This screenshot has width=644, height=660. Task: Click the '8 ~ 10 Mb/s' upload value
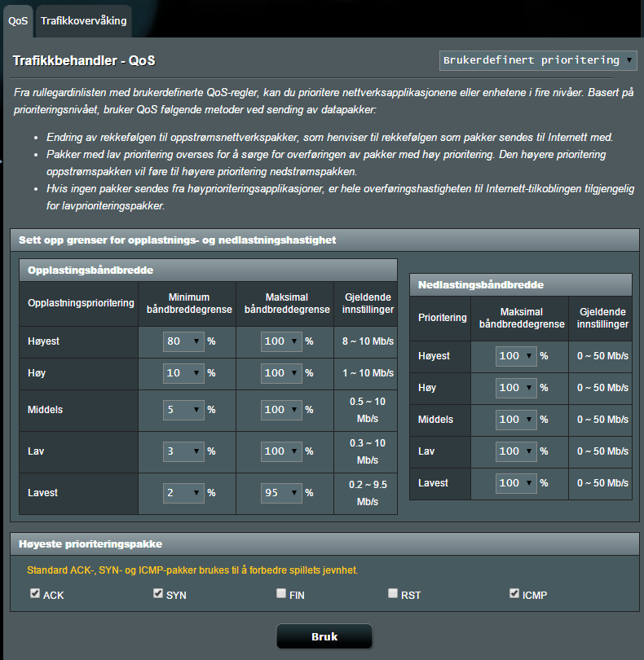[368, 341]
